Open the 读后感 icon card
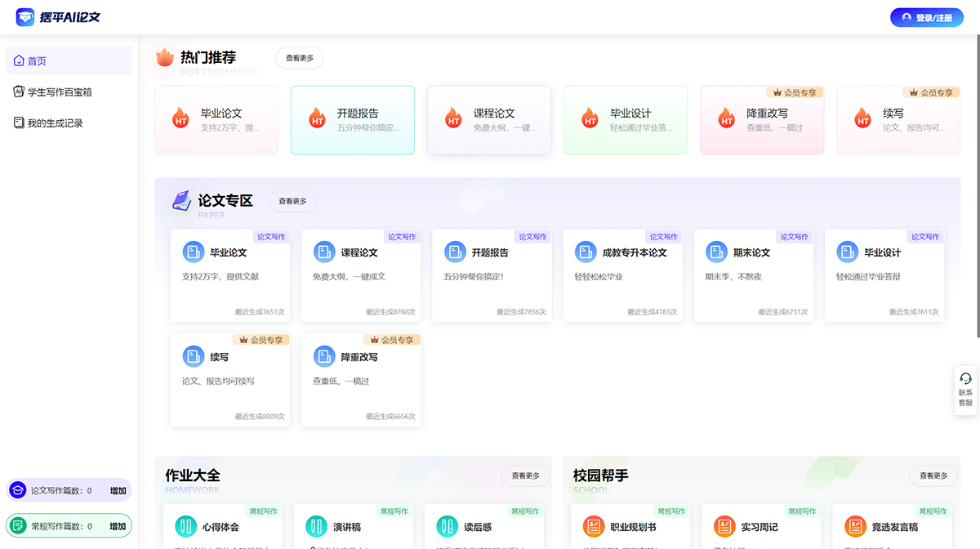 coord(447,526)
